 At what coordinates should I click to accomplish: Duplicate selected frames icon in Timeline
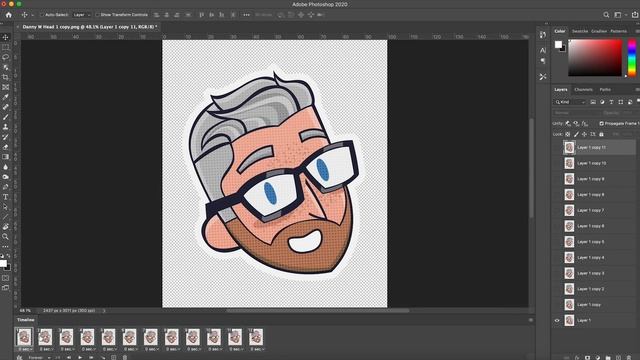pos(113,358)
